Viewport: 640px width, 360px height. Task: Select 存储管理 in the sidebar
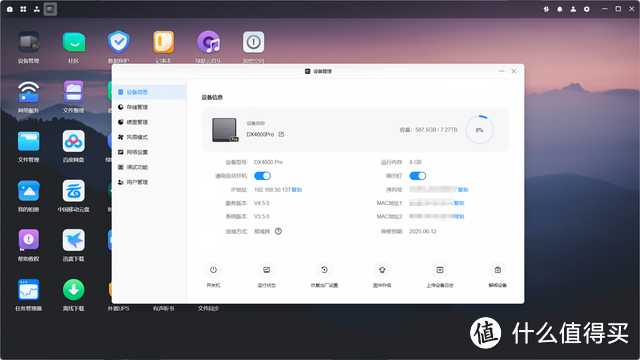[149, 107]
